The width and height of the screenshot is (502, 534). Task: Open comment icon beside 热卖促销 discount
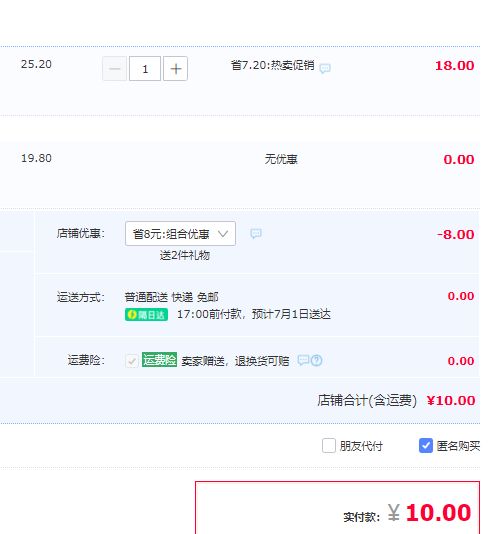[325, 68]
